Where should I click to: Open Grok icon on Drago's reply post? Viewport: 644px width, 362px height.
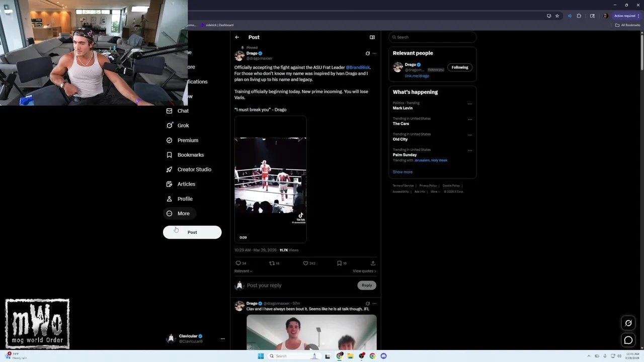[367, 304]
